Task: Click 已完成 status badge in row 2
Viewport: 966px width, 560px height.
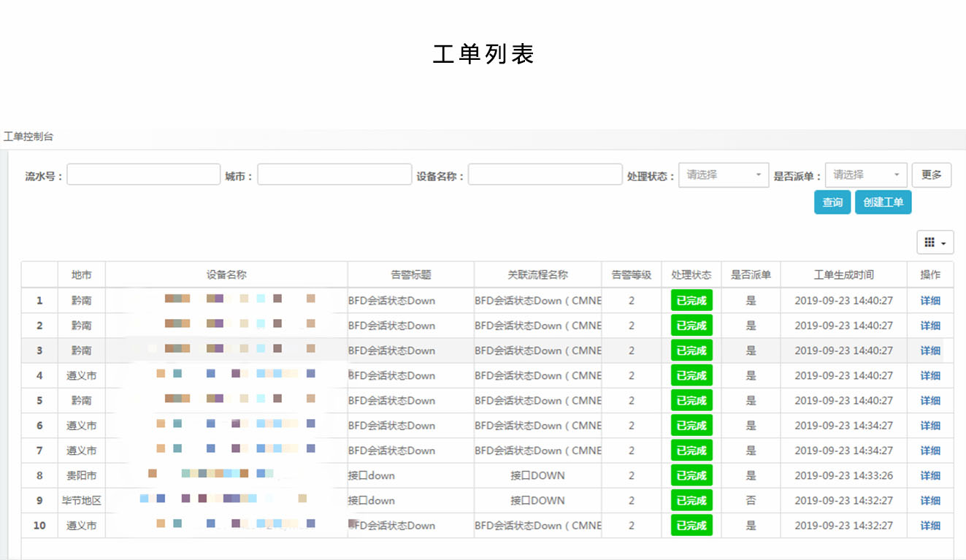Action: click(691, 326)
